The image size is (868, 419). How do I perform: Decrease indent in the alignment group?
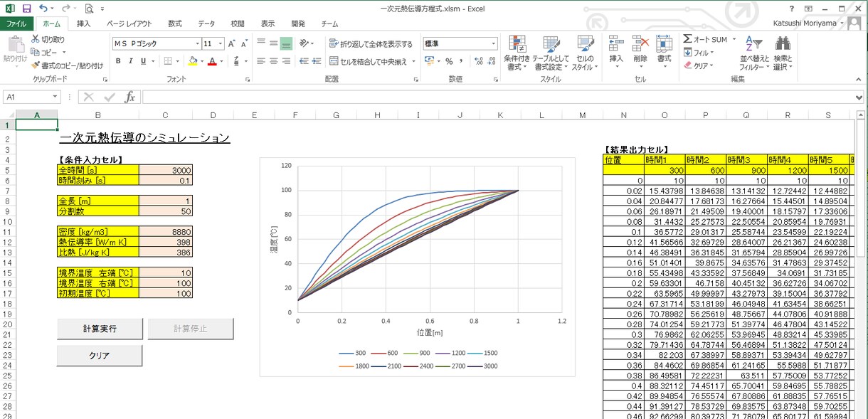[x=305, y=61]
